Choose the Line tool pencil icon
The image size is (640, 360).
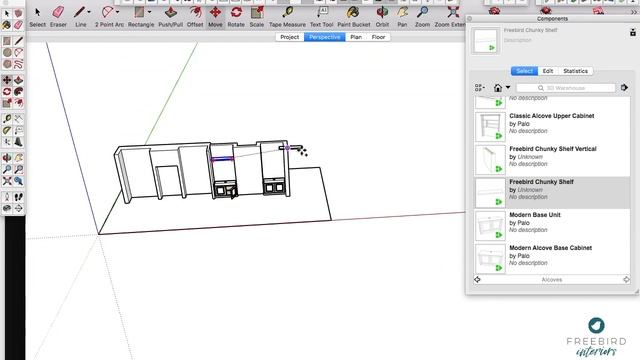click(x=79, y=12)
